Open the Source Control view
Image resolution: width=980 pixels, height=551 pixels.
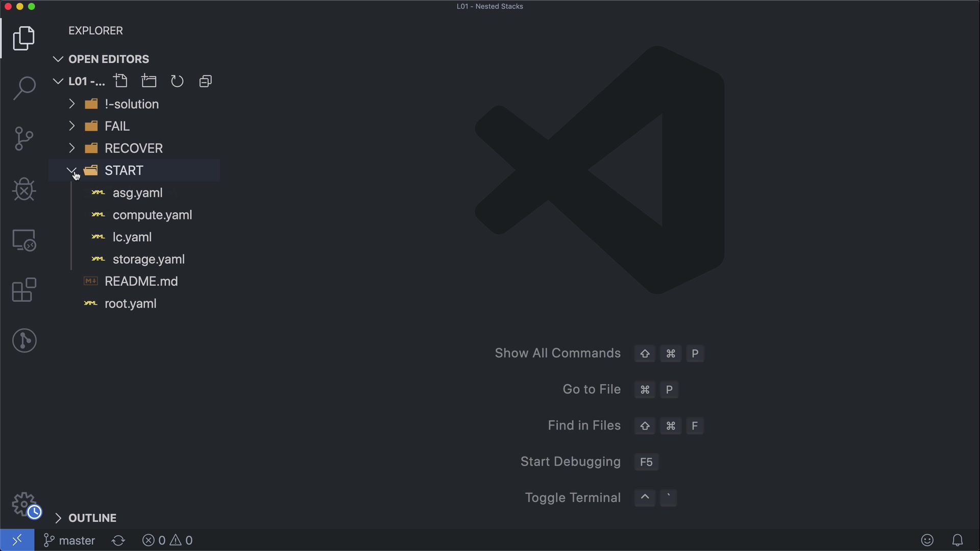pos(24,139)
